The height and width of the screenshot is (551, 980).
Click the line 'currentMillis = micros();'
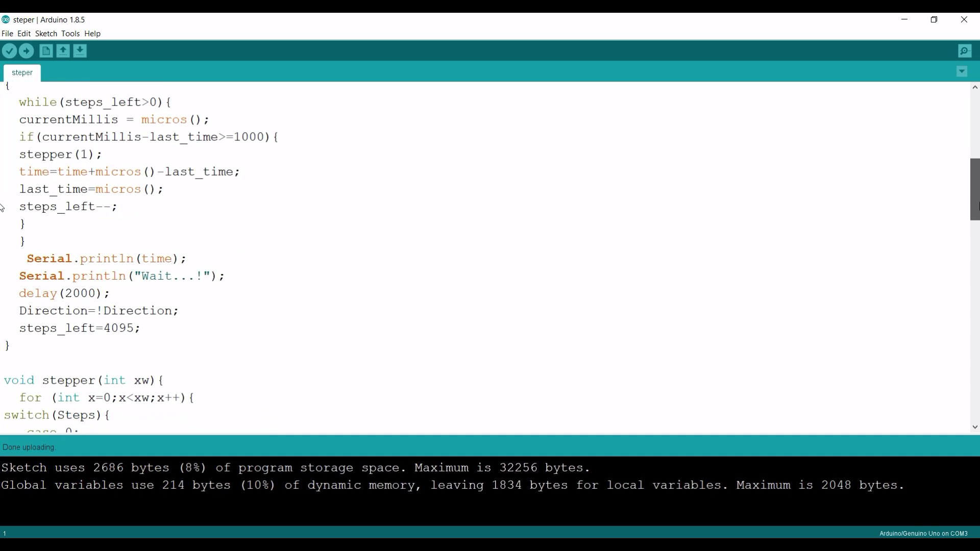click(x=114, y=120)
